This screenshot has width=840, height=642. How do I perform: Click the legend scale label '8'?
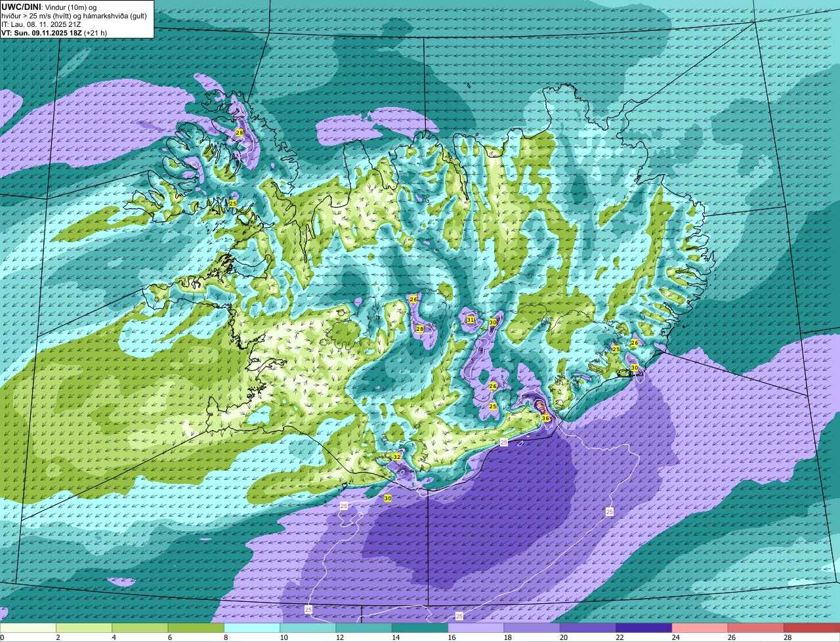(x=225, y=637)
